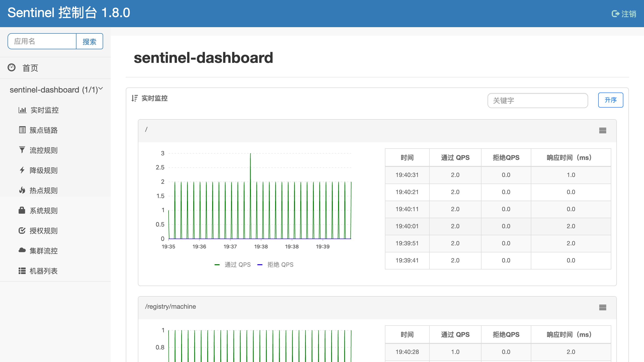Click the 升序 sort order button
Image resolution: width=644 pixels, height=362 pixels.
611,100
